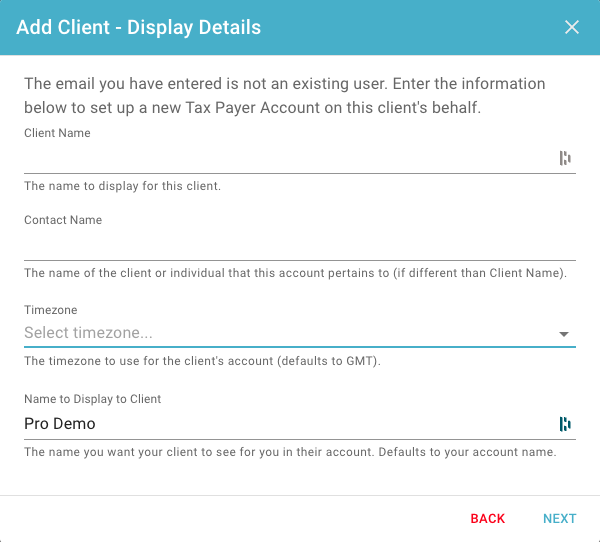The image size is (600, 542).
Task: Go back with the BACK button
Action: tap(488, 519)
